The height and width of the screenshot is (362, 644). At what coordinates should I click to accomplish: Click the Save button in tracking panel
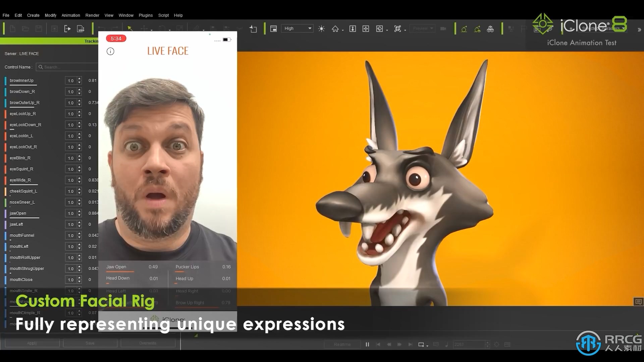[x=90, y=343]
